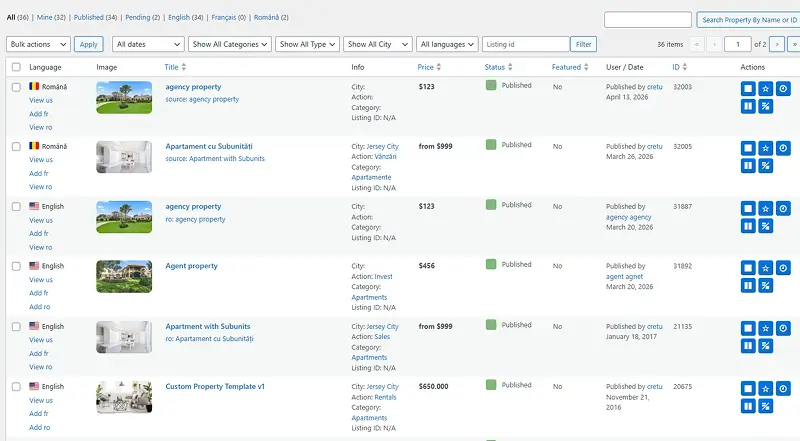Click the star icon for listing 32003
800x441 pixels.
(x=766, y=89)
